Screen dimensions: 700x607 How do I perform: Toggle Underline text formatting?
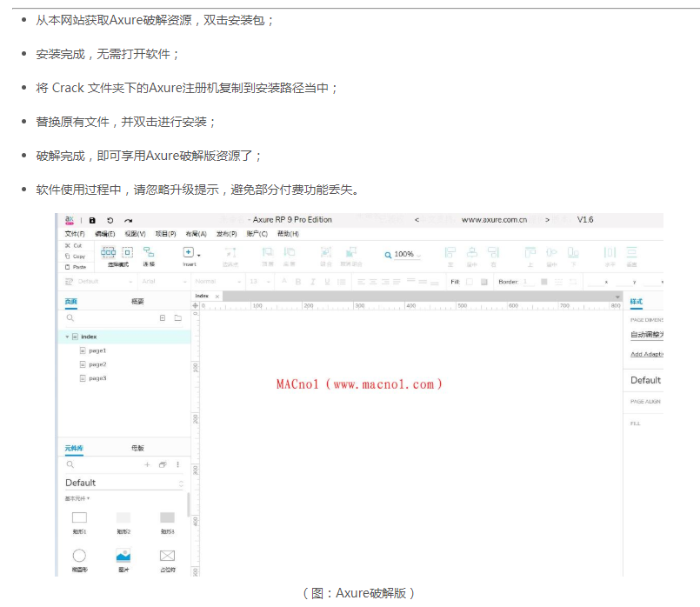tap(327, 282)
